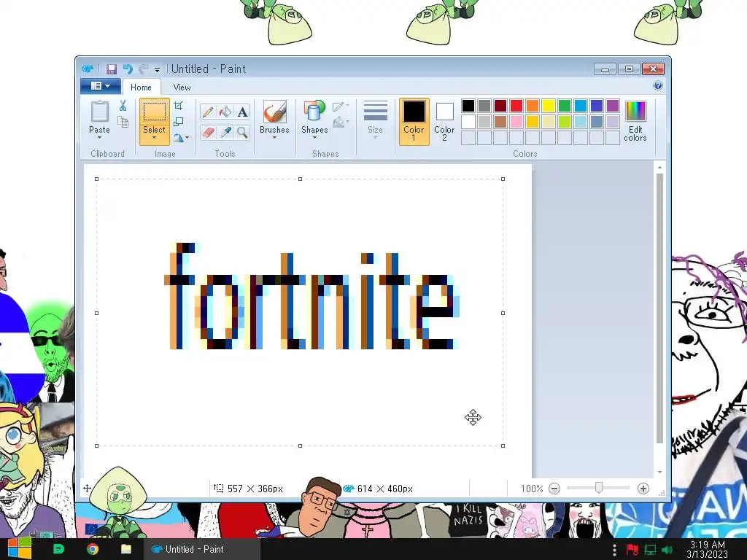Open Paint Help question mark icon
747x560 pixels.
[658, 86]
